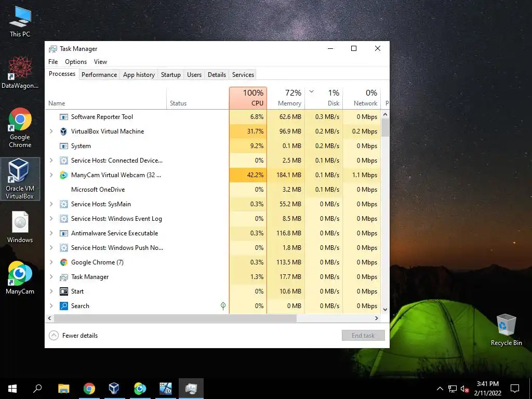Switch to the App history tab
Viewport: 532px width, 399px height.
(139, 75)
